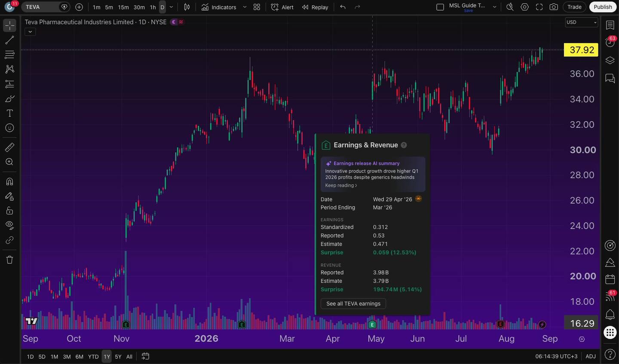Open the Indicators dialog
Viewport: 619px width, 364px height.
click(x=219, y=7)
